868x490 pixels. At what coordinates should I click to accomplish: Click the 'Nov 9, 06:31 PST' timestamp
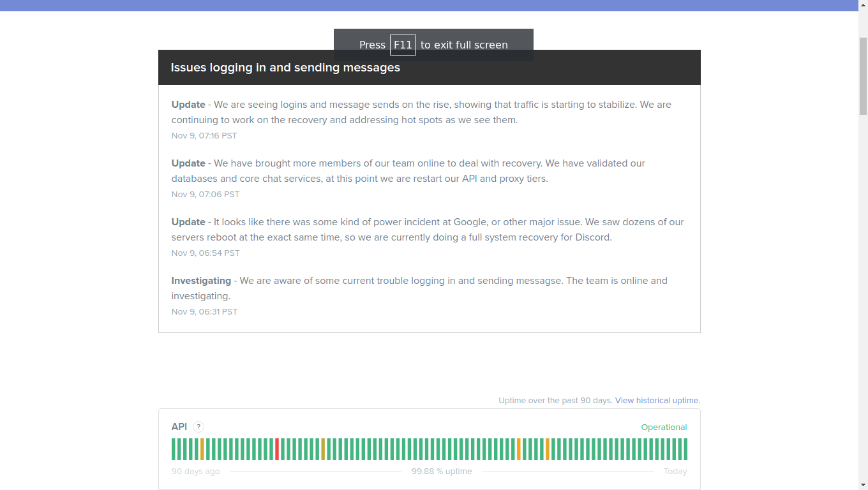[x=204, y=312]
